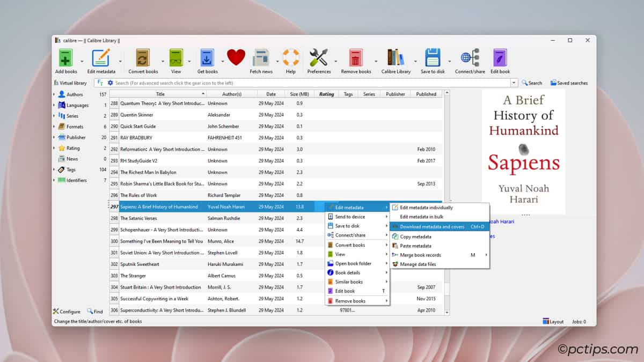The image size is (644, 362).
Task: Open the Convert books tool
Action: click(143, 58)
